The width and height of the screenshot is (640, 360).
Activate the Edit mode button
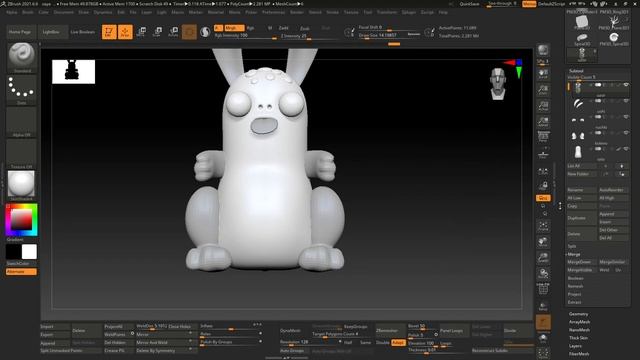tap(109, 32)
